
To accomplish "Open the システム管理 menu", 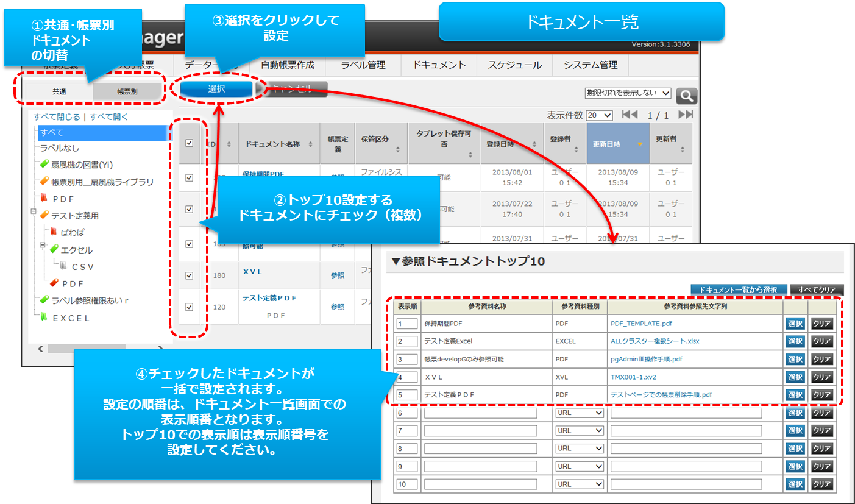I will [x=590, y=65].
